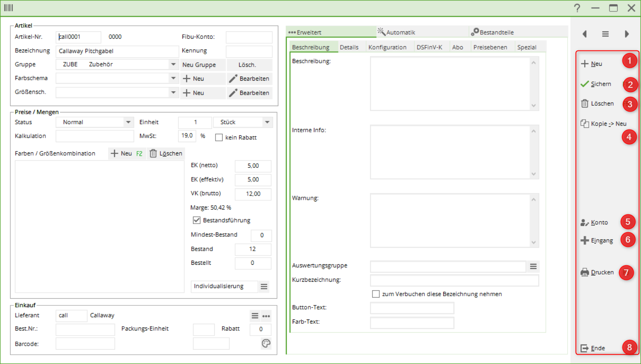
Task: Click the Drucken printer icon
Action: point(585,272)
